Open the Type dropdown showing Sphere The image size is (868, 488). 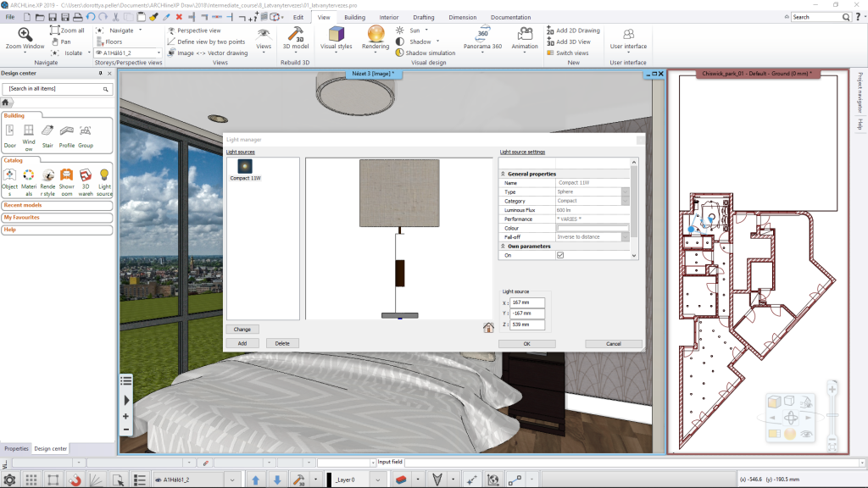click(625, 191)
